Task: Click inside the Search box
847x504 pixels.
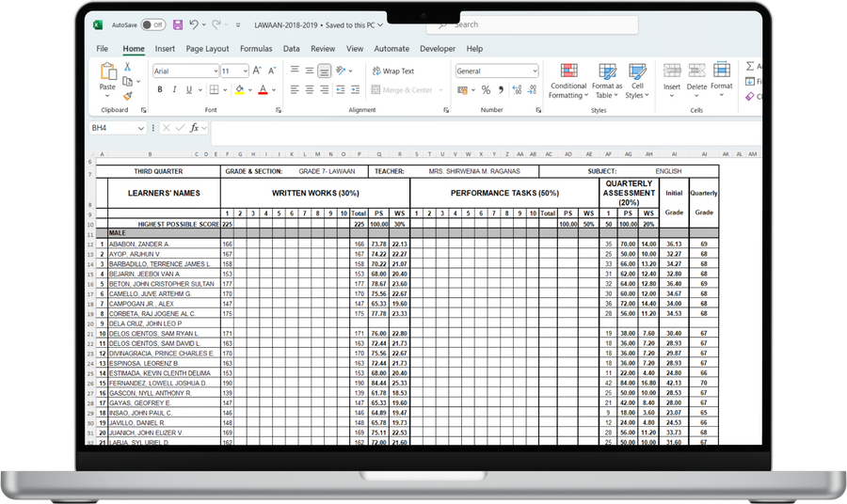Action: coord(532,24)
